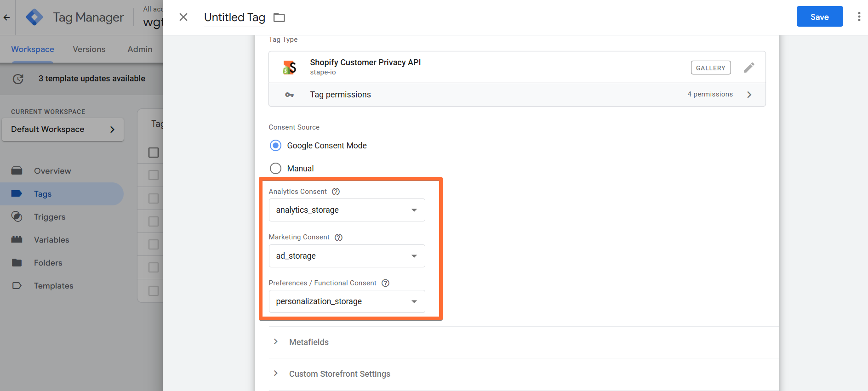Switch to the Versions tab

tap(89, 49)
